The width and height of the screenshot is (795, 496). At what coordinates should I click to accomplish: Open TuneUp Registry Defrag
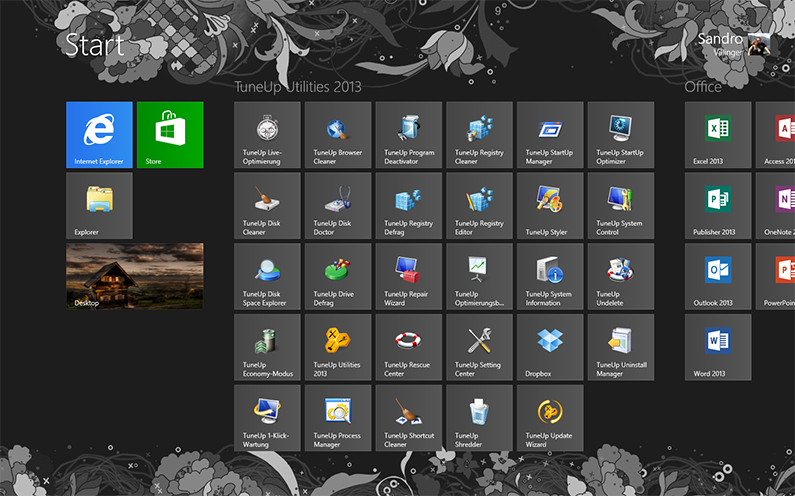[x=409, y=205]
